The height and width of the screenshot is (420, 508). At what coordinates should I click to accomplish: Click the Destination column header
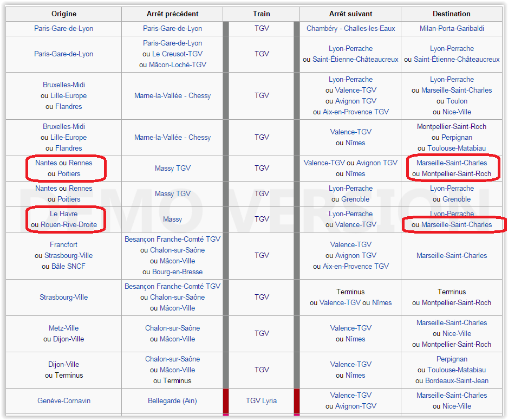(452, 14)
